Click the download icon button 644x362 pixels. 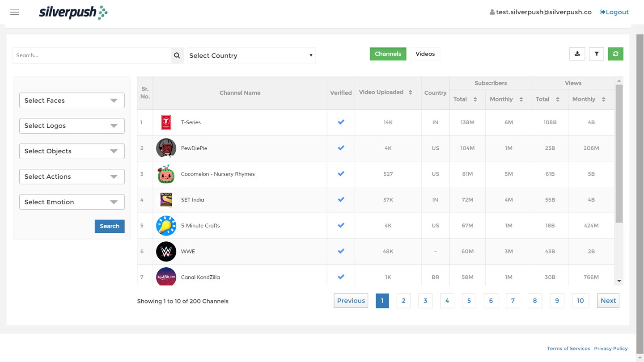[577, 54]
